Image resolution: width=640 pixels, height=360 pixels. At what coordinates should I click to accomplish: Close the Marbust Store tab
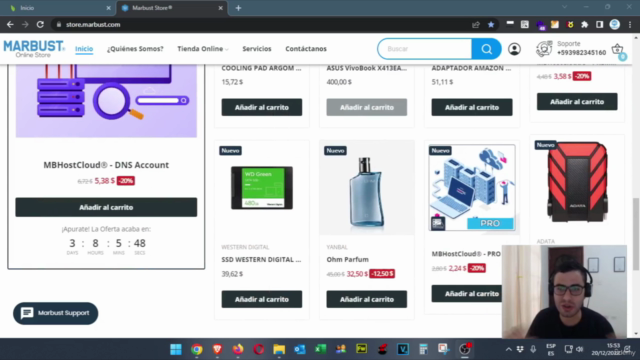pyautogui.click(x=220, y=8)
